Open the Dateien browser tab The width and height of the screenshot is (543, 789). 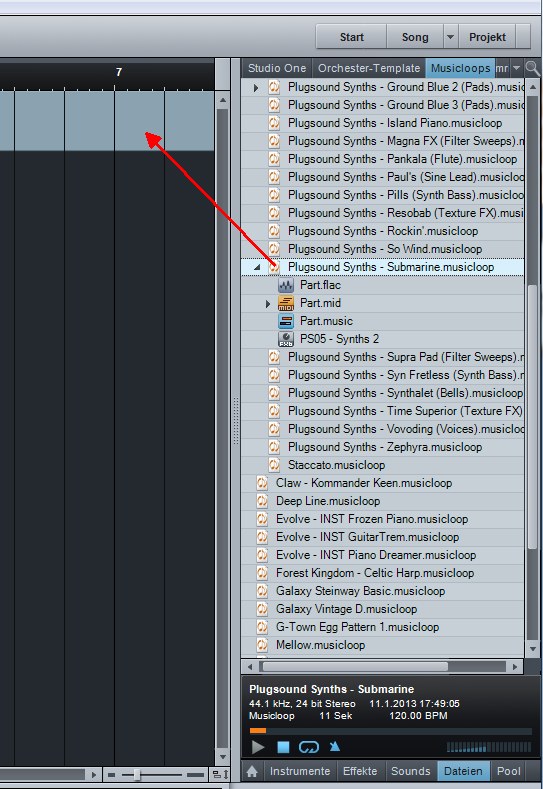(463, 771)
